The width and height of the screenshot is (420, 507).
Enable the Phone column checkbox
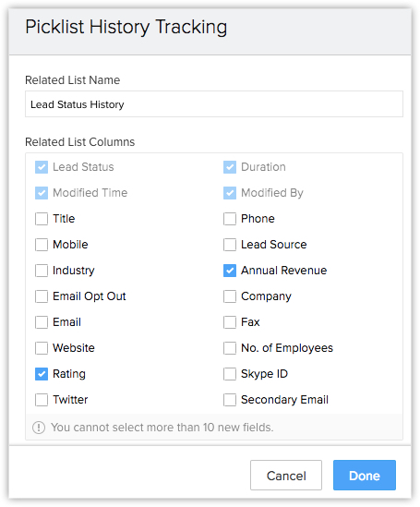tap(230, 219)
